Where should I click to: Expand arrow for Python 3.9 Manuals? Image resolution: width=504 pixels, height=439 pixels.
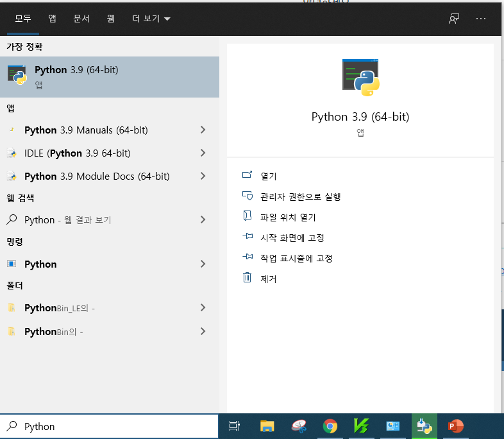pos(203,130)
